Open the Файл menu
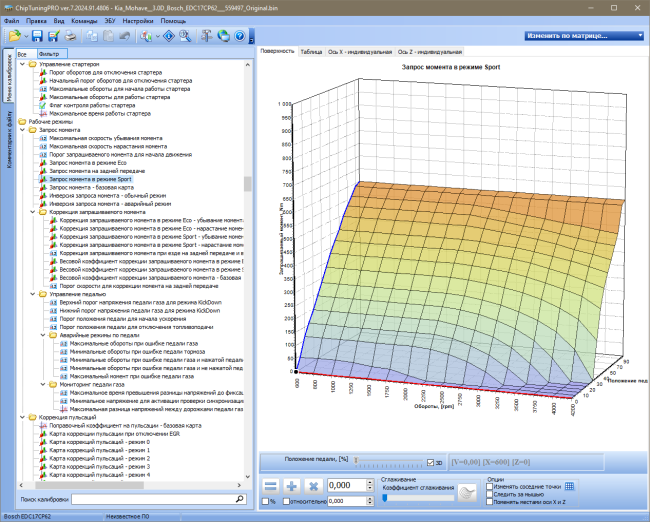 11,21
